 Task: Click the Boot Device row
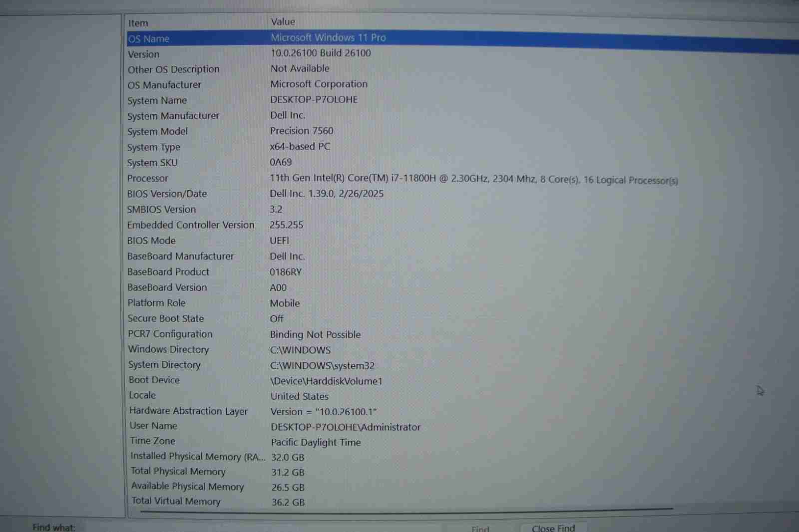tap(154, 380)
